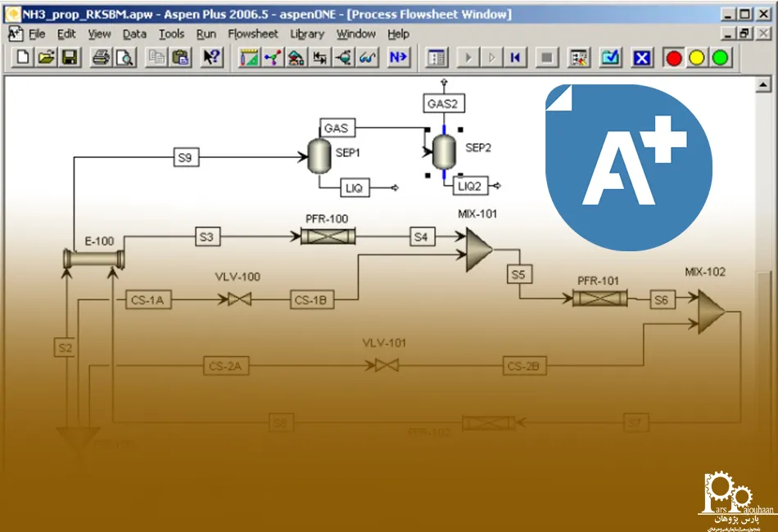The height and width of the screenshot is (532, 778).
Task: Click the green circle status button
Action: tap(719, 58)
